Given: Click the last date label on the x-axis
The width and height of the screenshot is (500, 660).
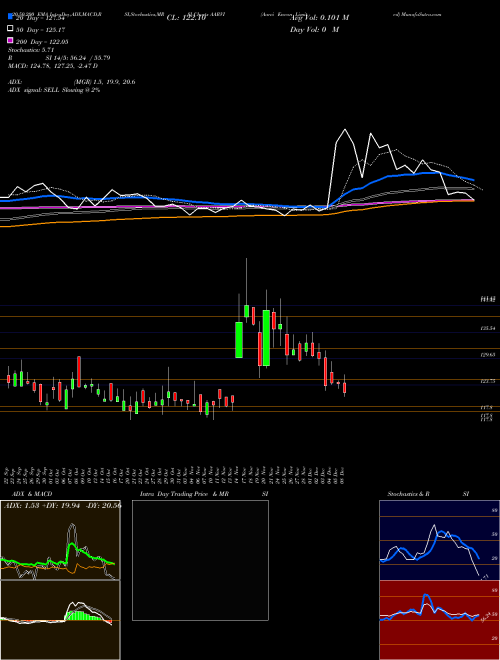Looking at the screenshot, I should pyautogui.click(x=344, y=475).
